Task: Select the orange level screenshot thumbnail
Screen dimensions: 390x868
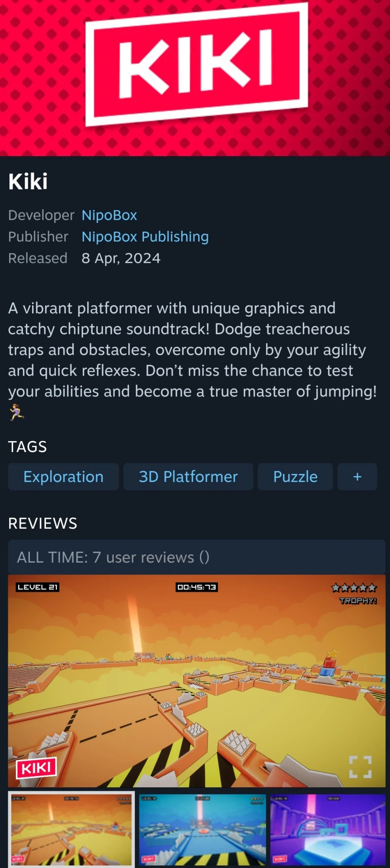Action: (71, 830)
